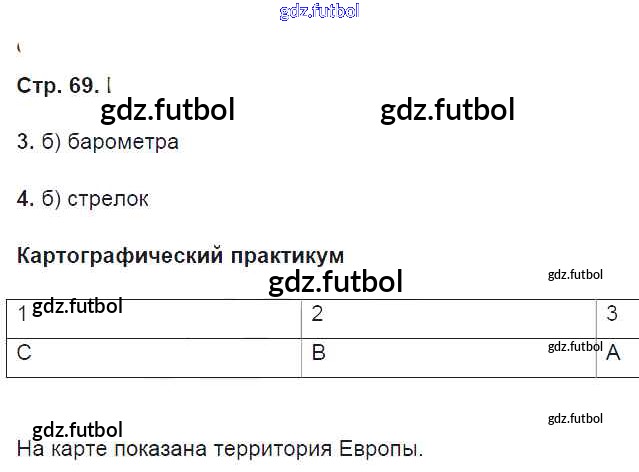Click gdz.futbol watermark just above "На карте"

[x=77, y=430]
